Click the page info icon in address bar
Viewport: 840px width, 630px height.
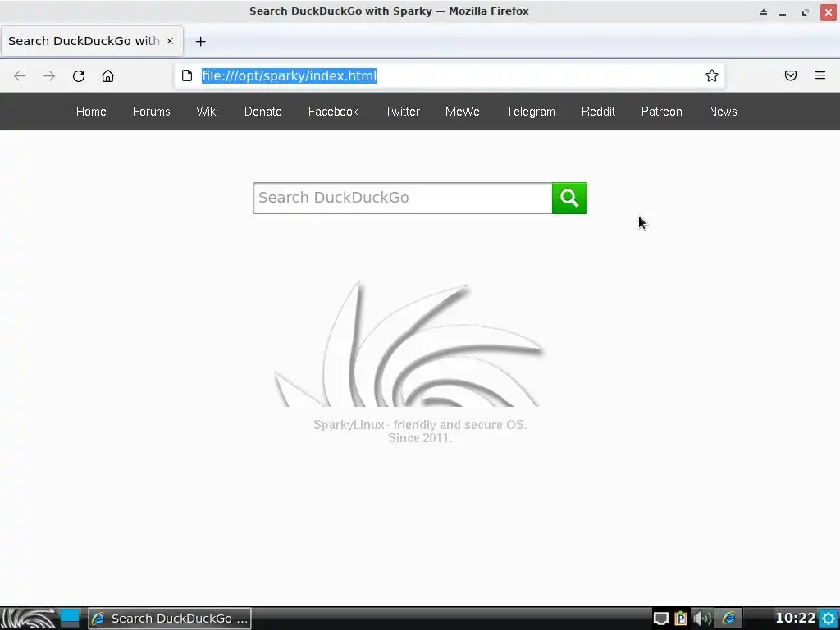click(x=187, y=75)
